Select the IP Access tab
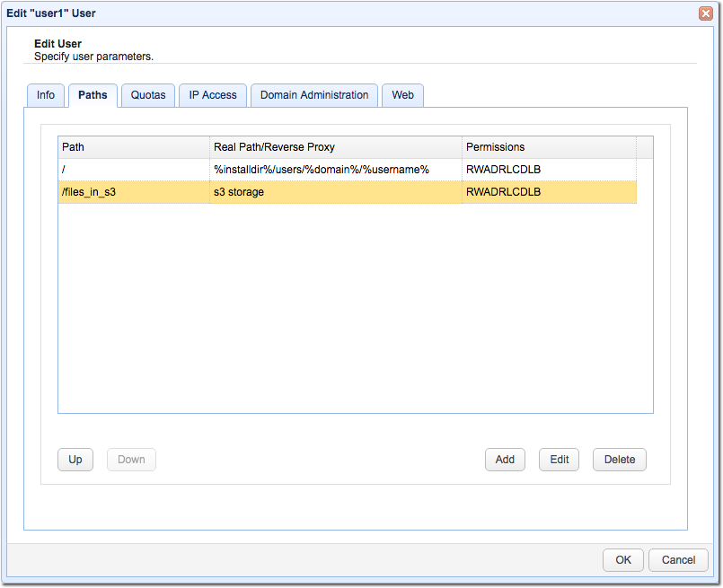Image resolution: width=723 pixels, height=588 pixels. 212,95
